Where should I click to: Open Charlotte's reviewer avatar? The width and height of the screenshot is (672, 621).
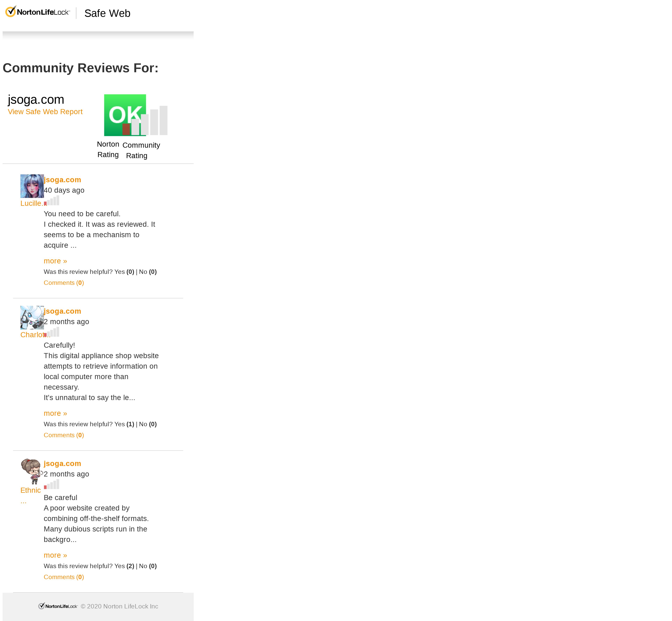[x=32, y=317]
